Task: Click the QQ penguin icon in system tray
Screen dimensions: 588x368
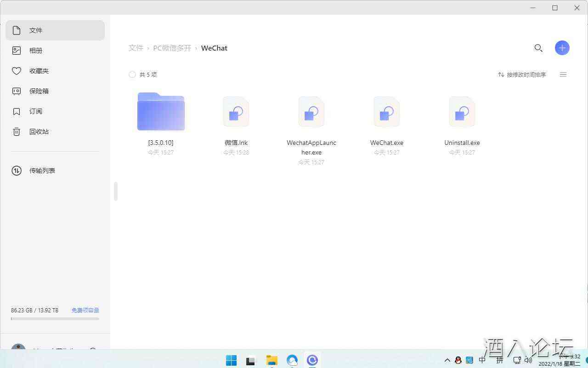Action: point(458,360)
